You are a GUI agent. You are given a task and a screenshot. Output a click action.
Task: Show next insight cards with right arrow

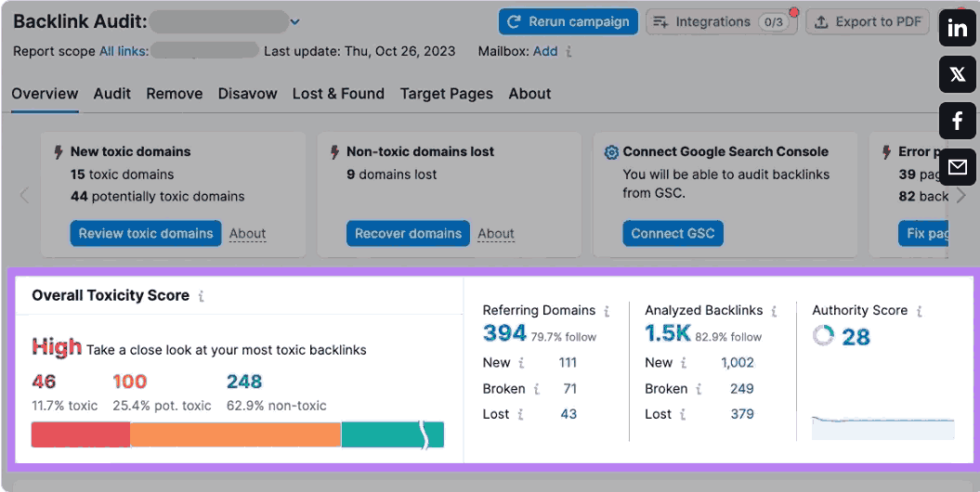coord(961,196)
